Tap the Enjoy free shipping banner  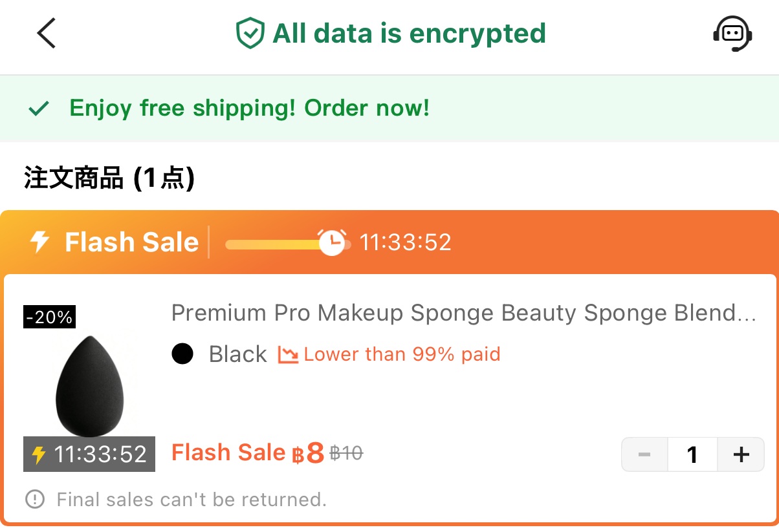(x=389, y=109)
